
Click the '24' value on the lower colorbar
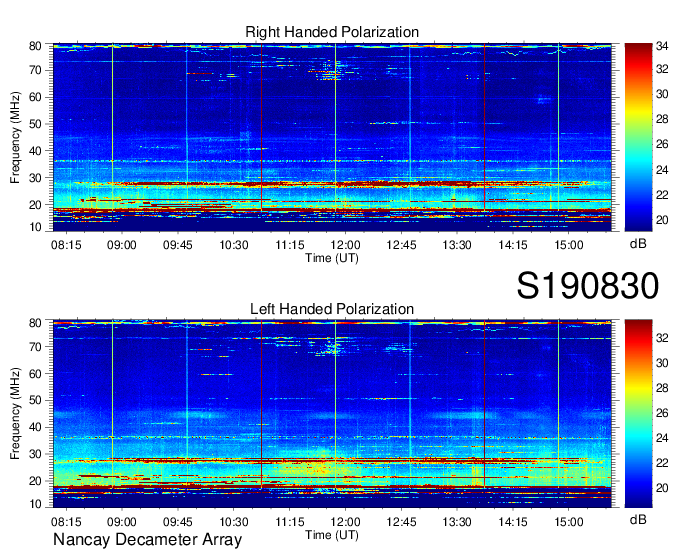[x=662, y=438]
